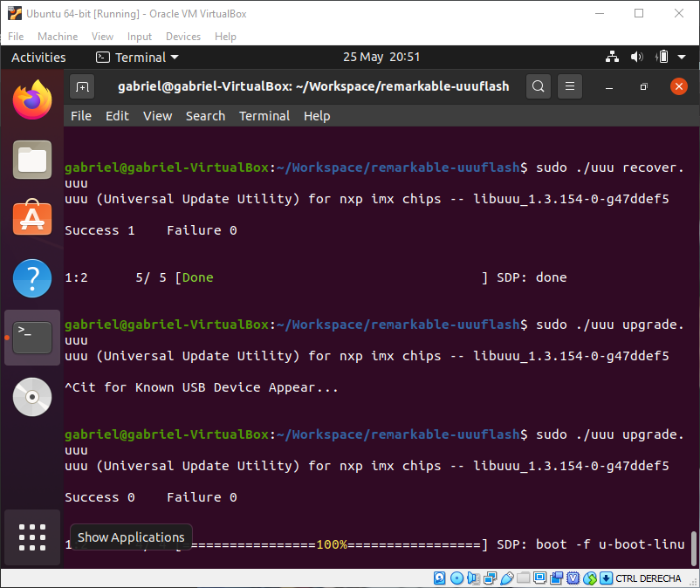The image size is (700, 588).
Task: Click the 'Success 1 Failure 0' line
Action: 151,230
